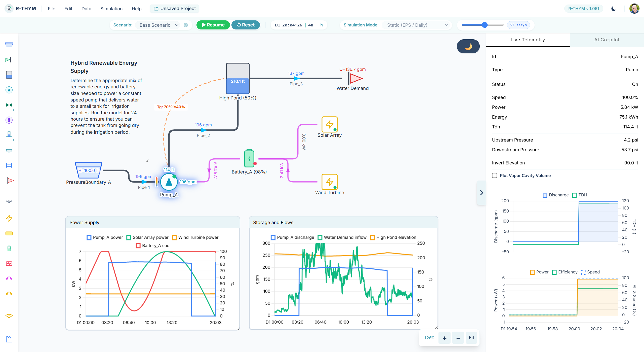Select the blue pipe segment tool
The width and height of the screenshot is (644, 352).
tap(9, 165)
